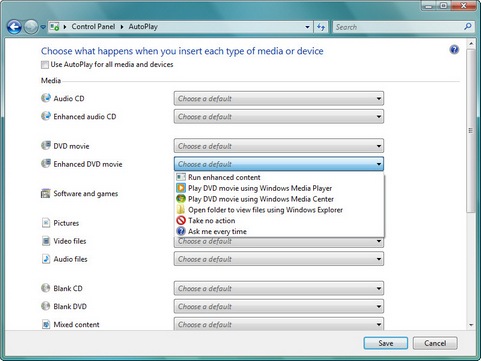
Task: Collapse the Enhanced DVD movie dropdown
Action: click(279, 164)
